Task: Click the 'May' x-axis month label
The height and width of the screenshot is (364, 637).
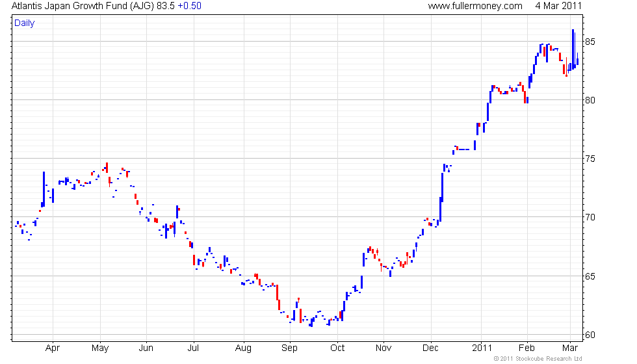Action: [x=100, y=348]
